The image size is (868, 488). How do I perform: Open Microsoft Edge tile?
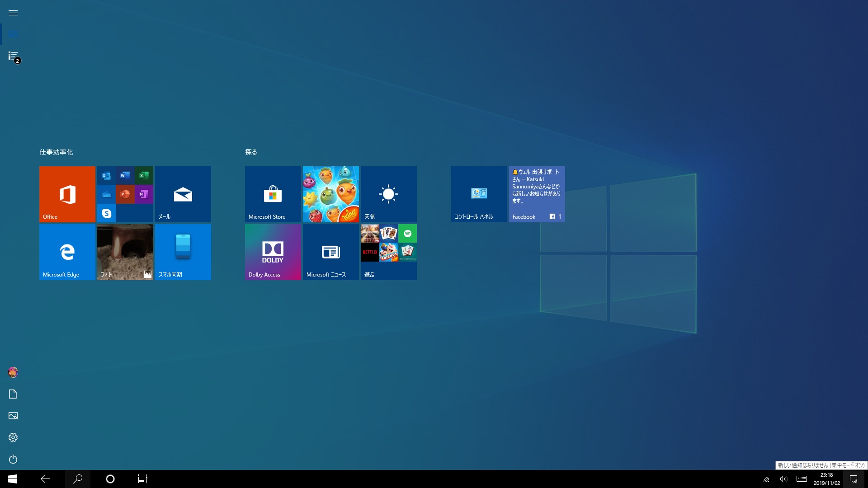(x=67, y=251)
